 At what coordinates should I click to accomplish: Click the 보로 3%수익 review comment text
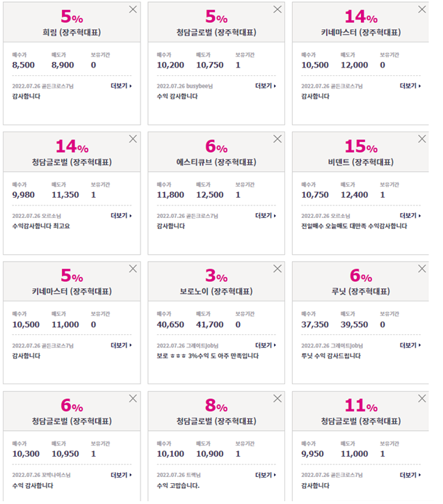coord(207,356)
